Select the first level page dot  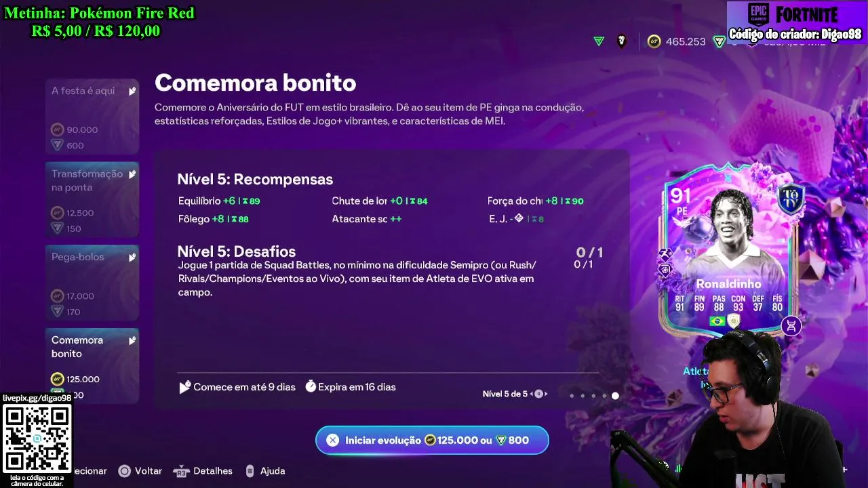(572, 396)
